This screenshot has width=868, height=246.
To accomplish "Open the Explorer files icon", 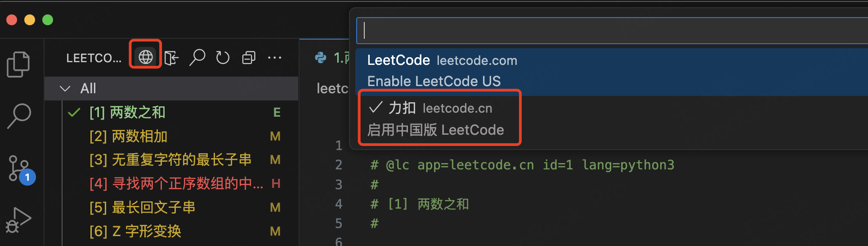I will pos(18,64).
